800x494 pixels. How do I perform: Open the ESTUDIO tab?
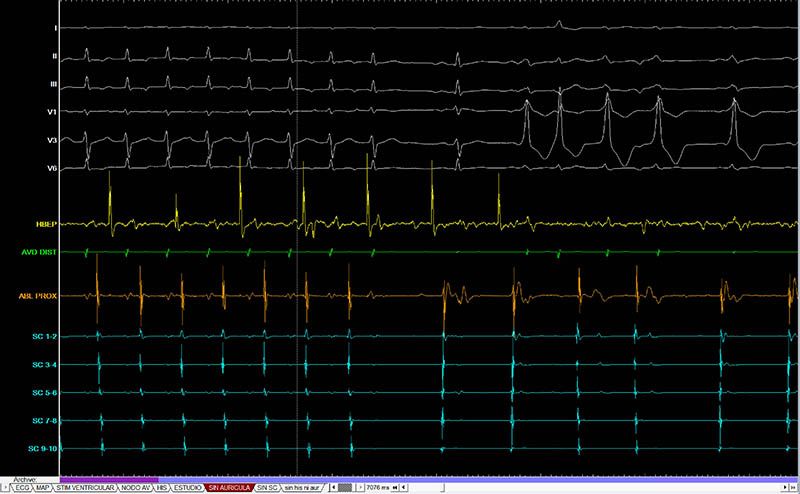pos(186,487)
